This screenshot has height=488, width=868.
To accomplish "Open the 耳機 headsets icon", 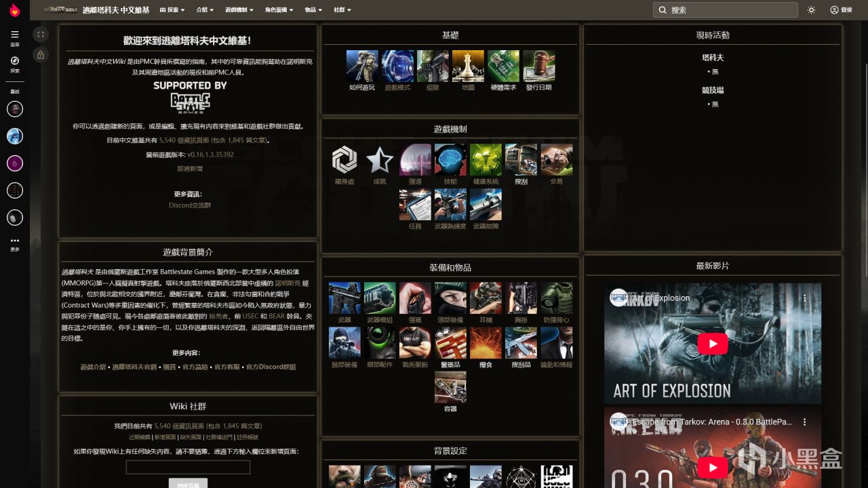I will point(486,298).
